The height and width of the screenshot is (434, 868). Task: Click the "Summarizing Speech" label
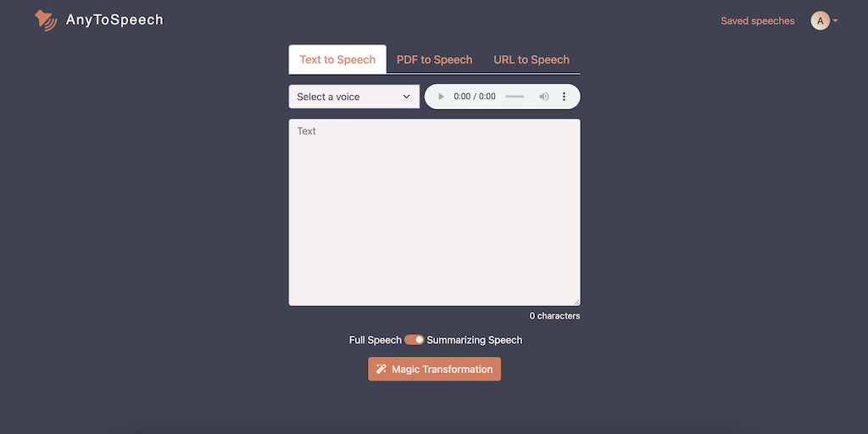[x=475, y=340]
